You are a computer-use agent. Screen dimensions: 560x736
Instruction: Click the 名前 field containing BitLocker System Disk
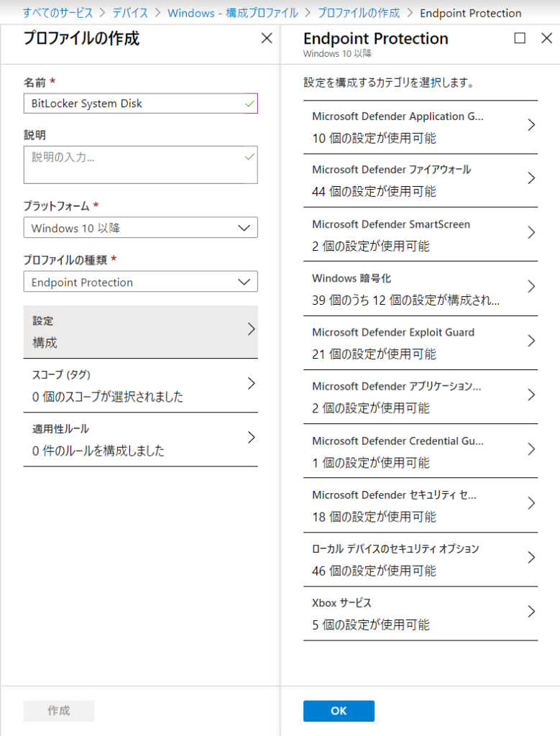click(x=140, y=103)
